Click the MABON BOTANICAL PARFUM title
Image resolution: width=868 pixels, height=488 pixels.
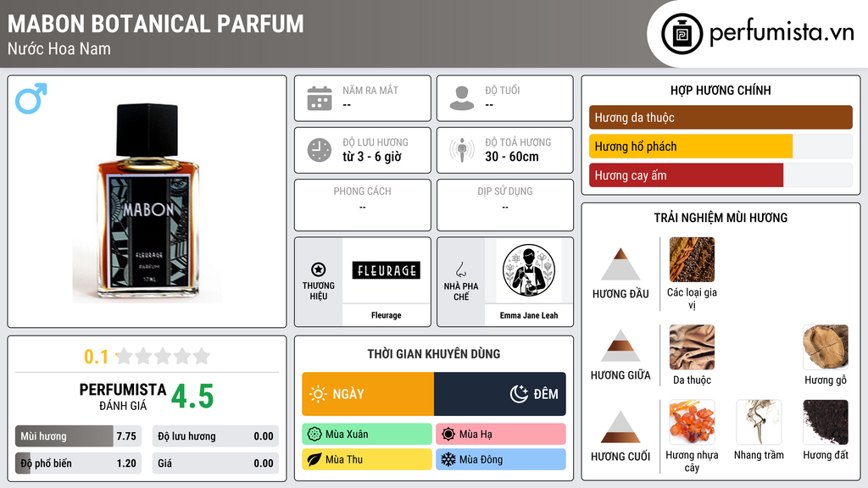click(156, 24)
